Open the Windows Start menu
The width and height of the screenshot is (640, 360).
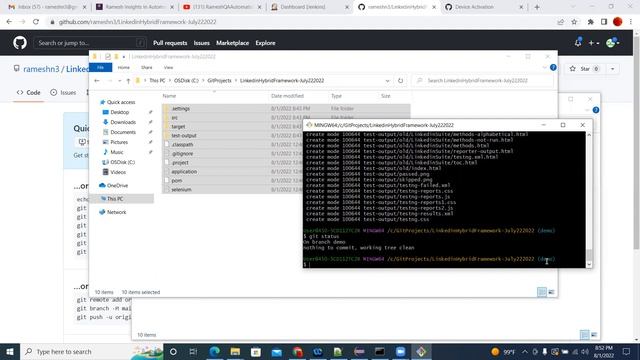[10, 351]
